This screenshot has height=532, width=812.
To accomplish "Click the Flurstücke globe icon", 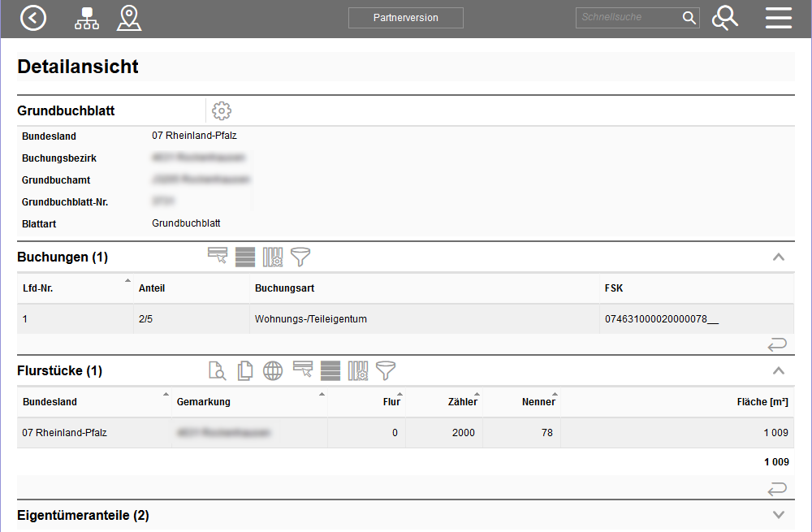I will (x=273, y=371).
